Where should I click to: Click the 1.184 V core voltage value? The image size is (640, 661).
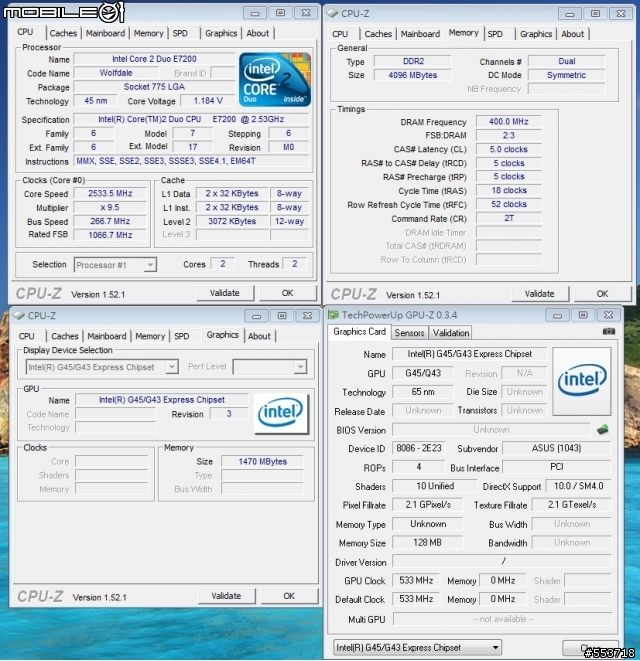(207, 101)
